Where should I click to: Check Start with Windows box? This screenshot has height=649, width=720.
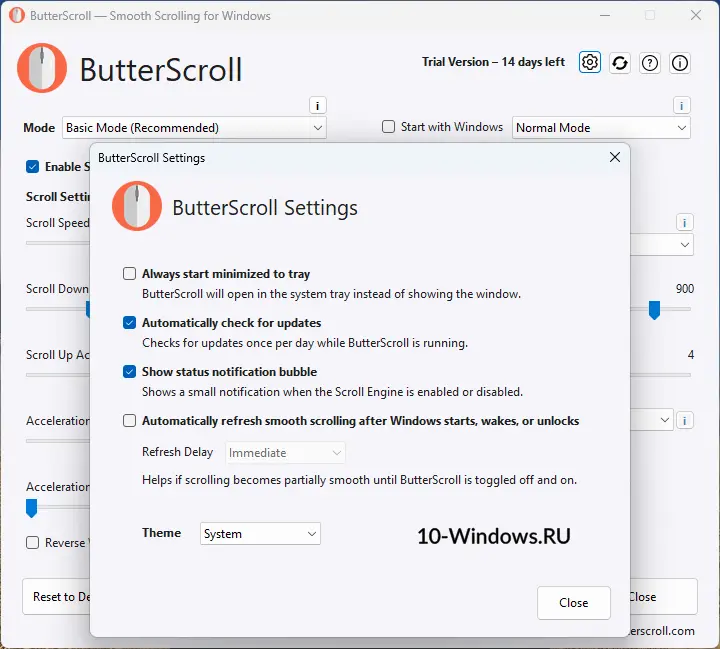(x=388, y=127)
